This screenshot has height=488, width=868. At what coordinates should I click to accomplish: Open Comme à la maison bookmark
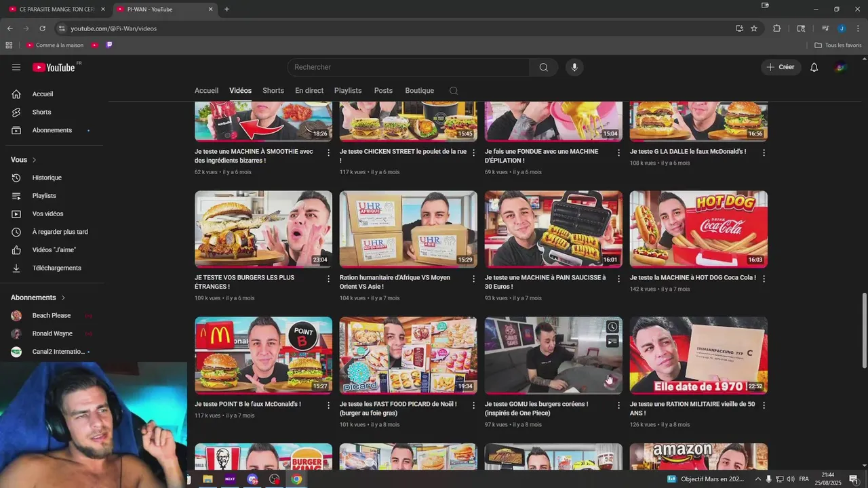click(x=55, y=45)
